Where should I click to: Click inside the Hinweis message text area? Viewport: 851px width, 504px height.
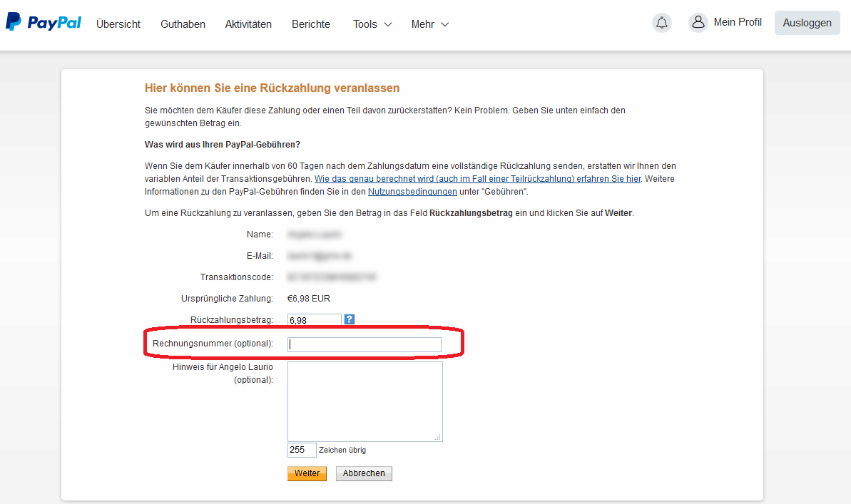[365, 401]
